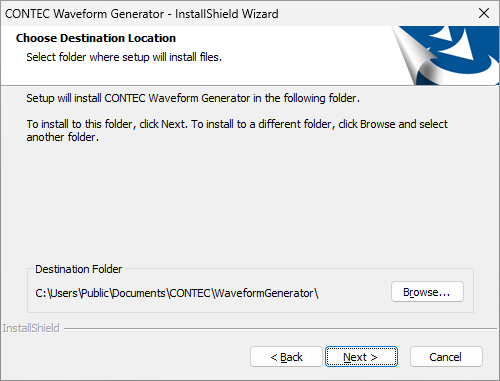This screenshot has width=500, height=381.
Task: Click the 'another folder.' text line
Action: [x=63, y=137]
